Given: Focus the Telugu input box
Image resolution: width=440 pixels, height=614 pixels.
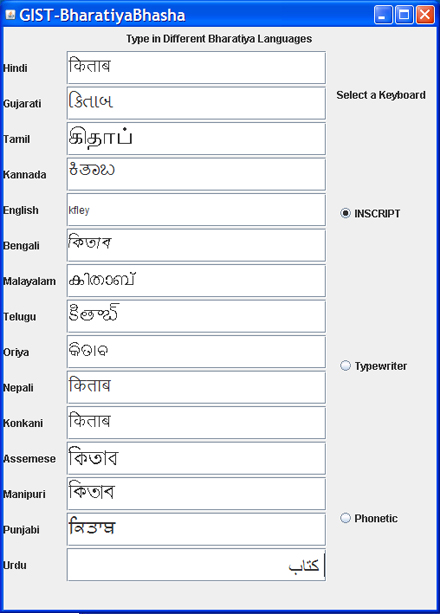Looking at the screenshot, I should pos(196,316).
